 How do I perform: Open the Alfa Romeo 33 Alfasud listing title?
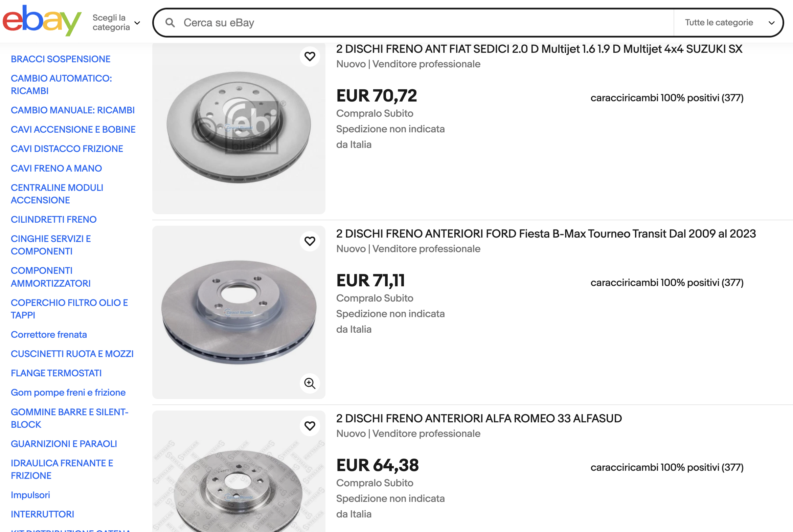click(x=479, y=419)
